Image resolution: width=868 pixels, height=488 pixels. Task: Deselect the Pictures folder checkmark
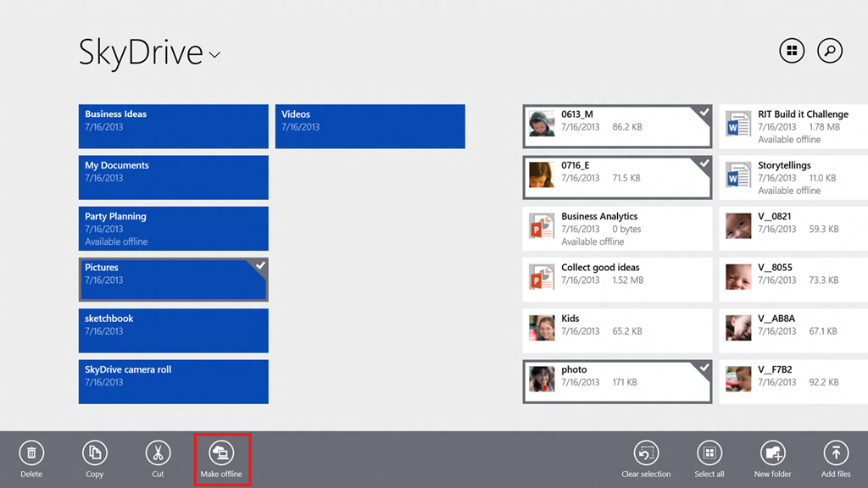[260, 267]
